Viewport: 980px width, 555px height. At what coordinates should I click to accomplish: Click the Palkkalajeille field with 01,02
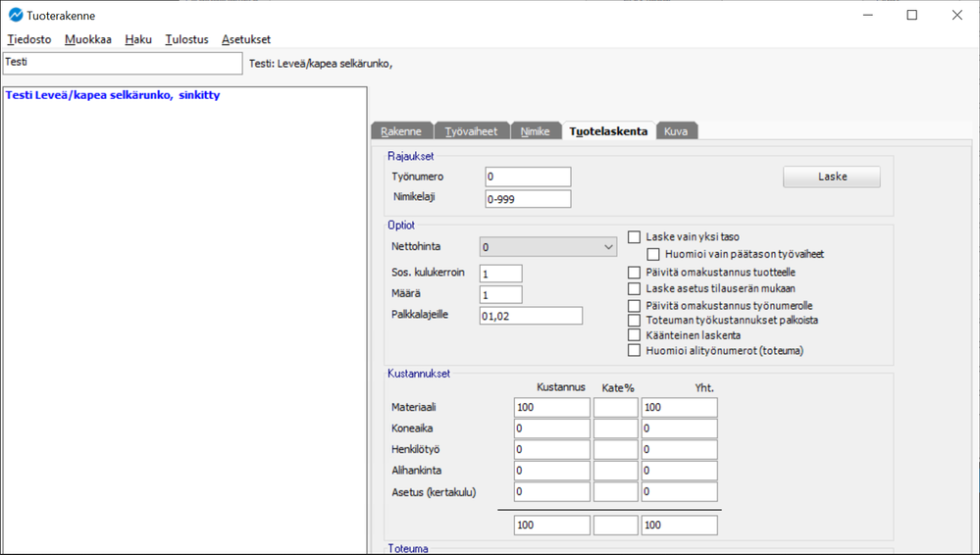[531, 316]
